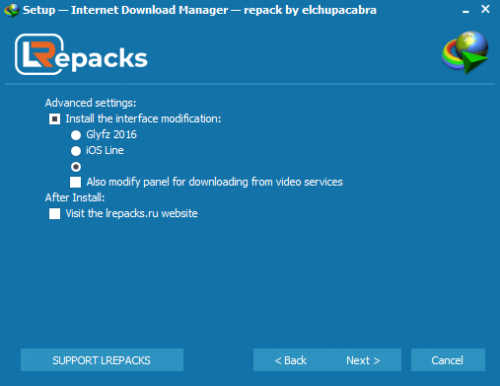Click the Glyfz 2016 label text
Screen dimensions: 500x386
pos(111,135)
